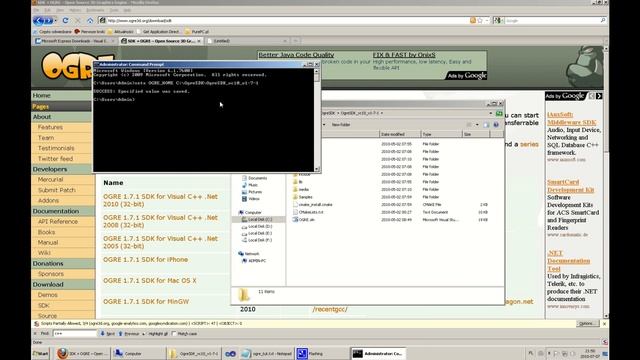This screenshot has height=360, width=640.
Task: Stop page loading in Firefox toolbar
Action: 78,20
